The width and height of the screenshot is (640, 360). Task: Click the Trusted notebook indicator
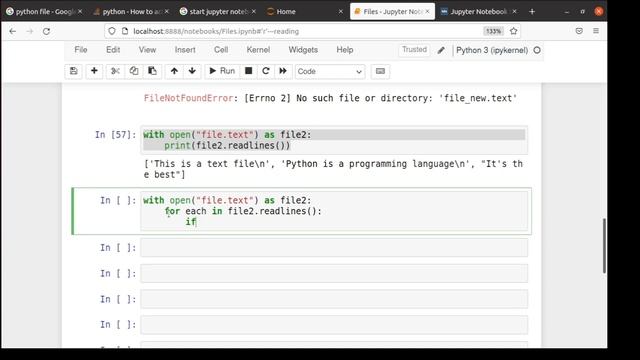(414, 50)
